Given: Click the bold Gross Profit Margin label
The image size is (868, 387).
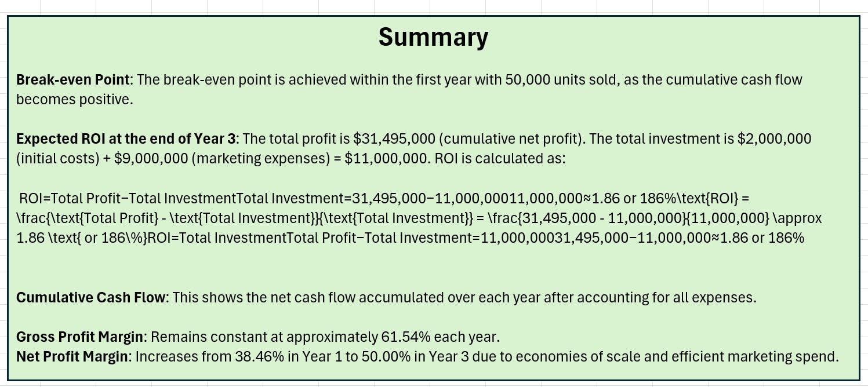Looking at the screenshot, I should (x=80, y=337).
